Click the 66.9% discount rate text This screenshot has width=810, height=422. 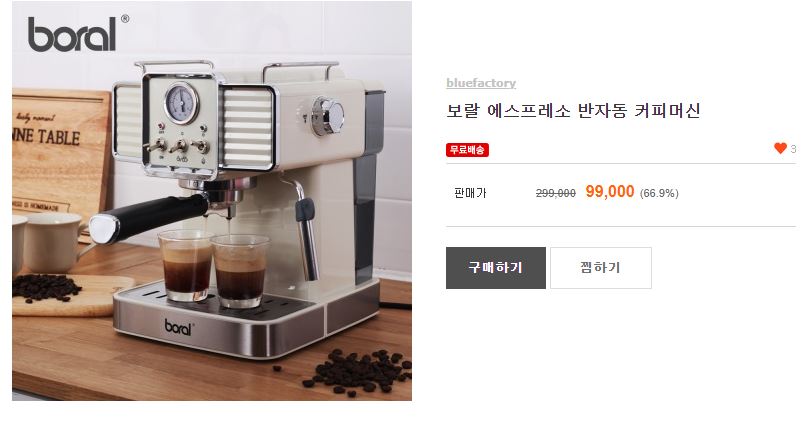coord(659,193)
